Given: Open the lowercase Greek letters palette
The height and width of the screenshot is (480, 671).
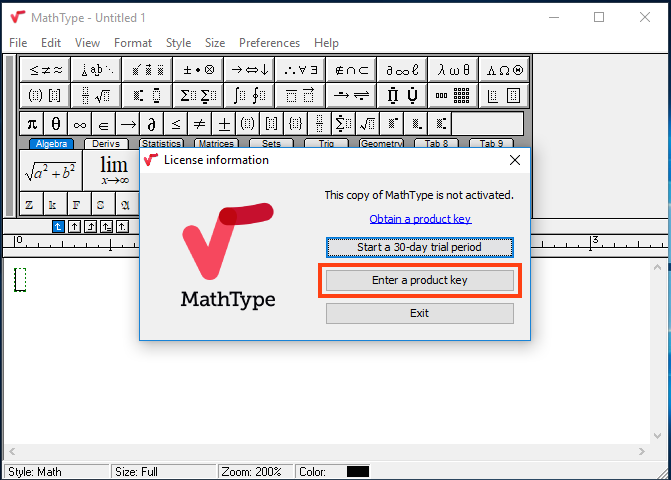Looking at the screenshot, I should tap(453, 70).
